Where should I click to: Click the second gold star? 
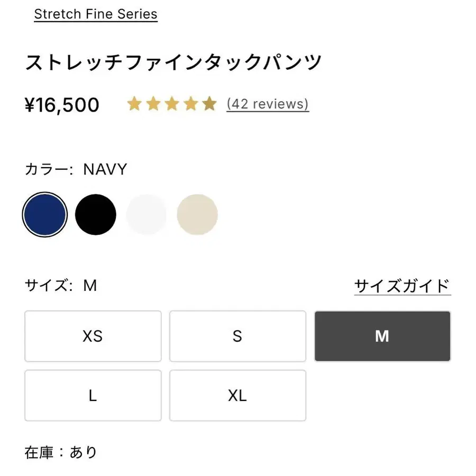pyautogui.click(x=153, y=104)
